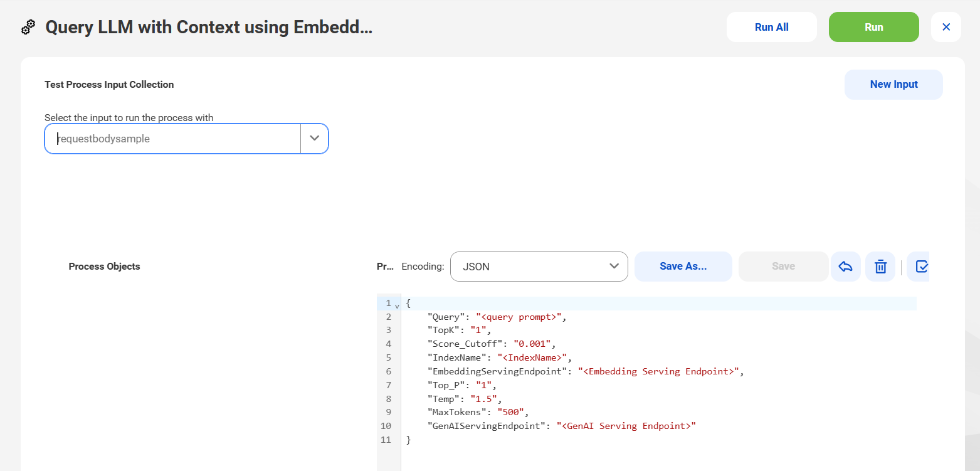Screen dimensions: 980x471
Task: Open the JSON encoding dropdown
Action: click(x=539, y=267)
